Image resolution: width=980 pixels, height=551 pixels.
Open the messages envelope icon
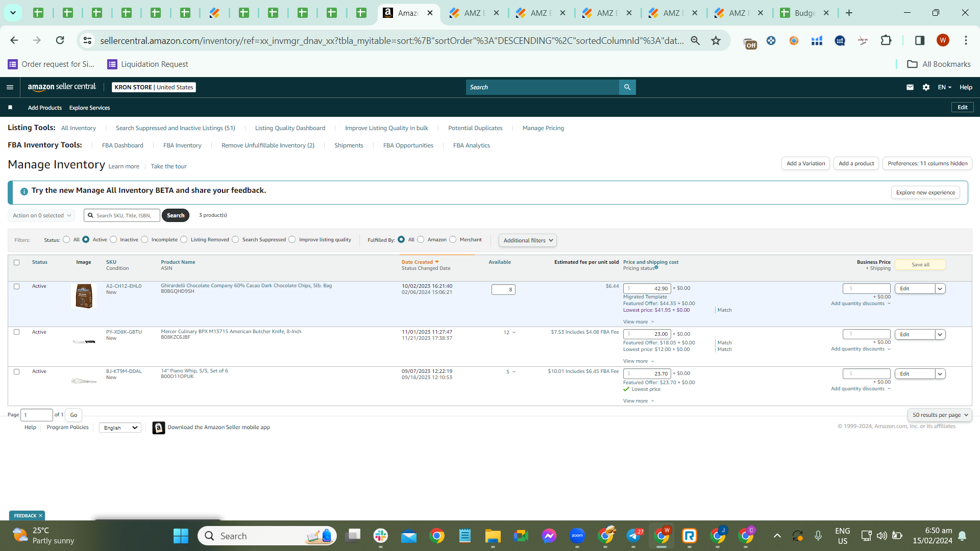tap(910, 87)
